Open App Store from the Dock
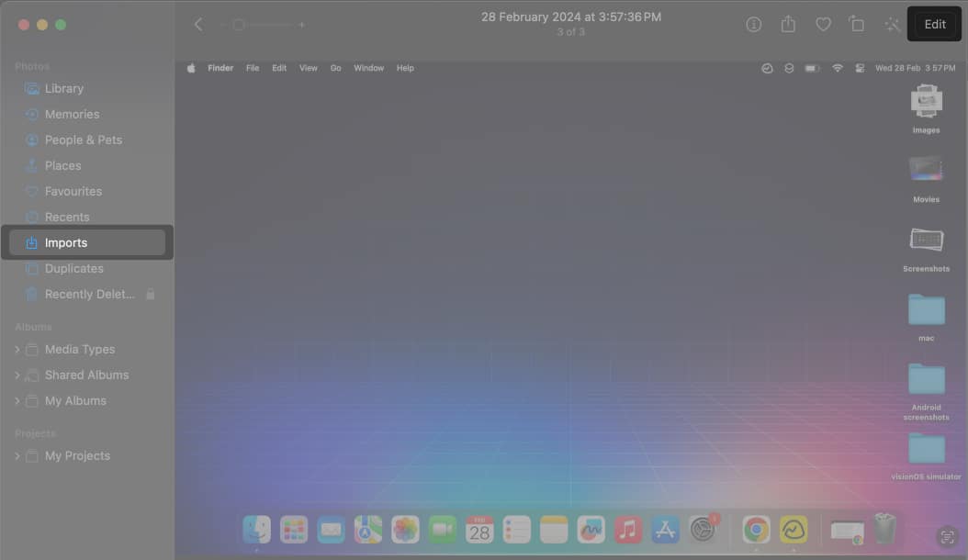 pos(665,530)
